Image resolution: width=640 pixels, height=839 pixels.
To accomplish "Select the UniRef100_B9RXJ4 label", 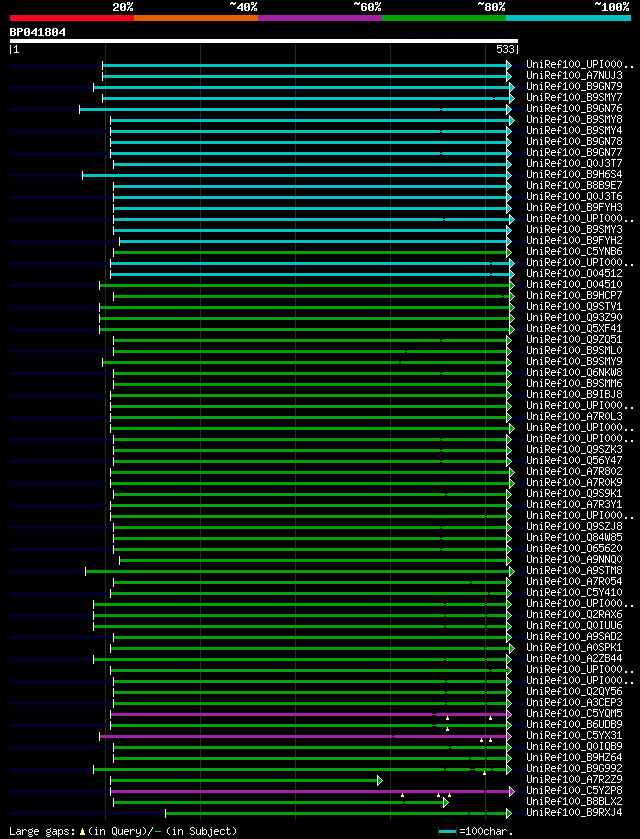I will [x=574, y=812].
